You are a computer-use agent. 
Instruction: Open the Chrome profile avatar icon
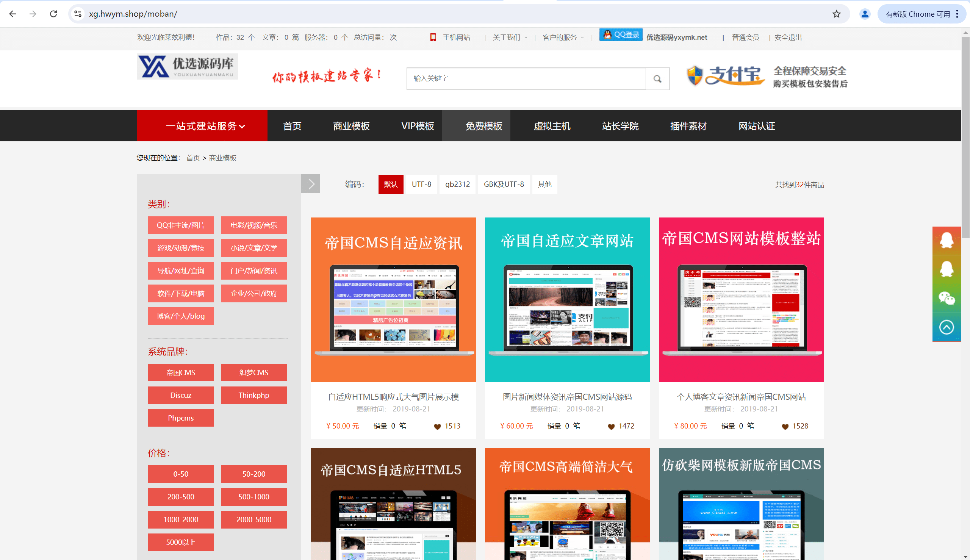(865, 14)
